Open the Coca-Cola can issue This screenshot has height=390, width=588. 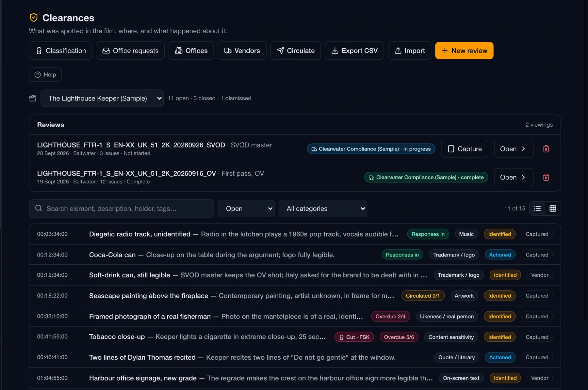click(x=295, y=255)
